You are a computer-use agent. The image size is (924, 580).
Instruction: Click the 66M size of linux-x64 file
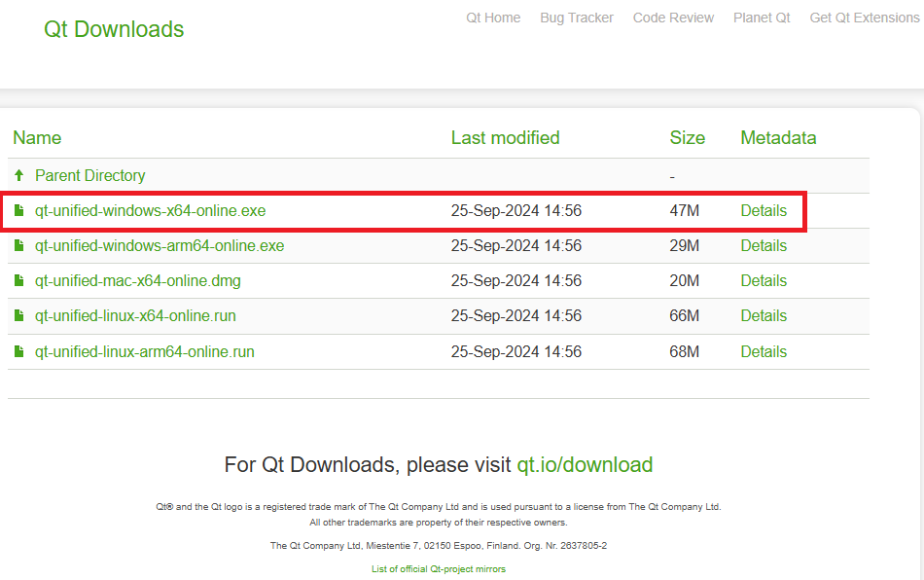[684, 316]
